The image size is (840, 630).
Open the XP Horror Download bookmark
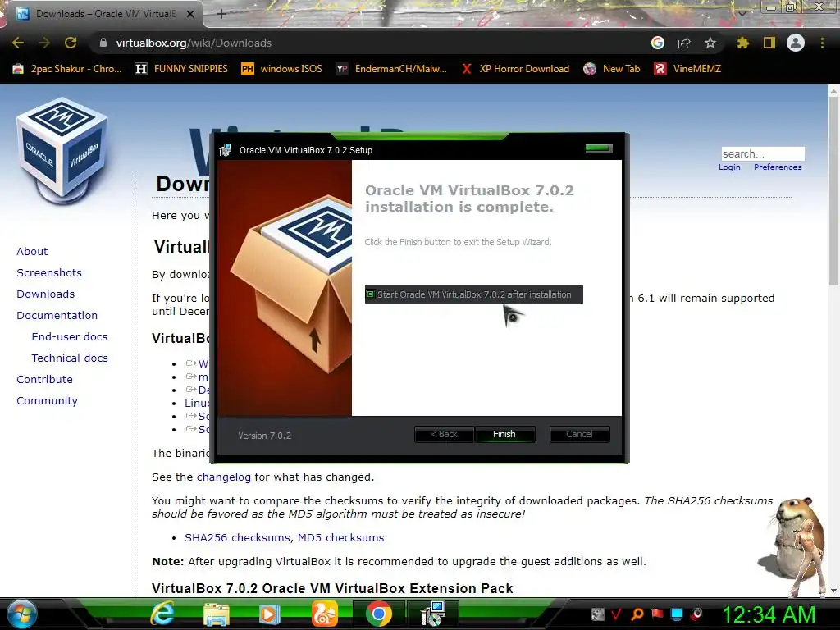coord(515,69)
